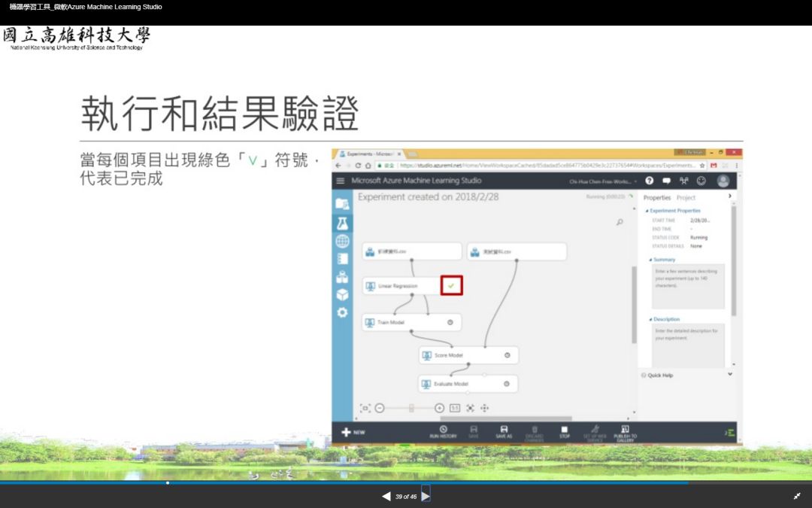Click the canvas vertical scrollbar
The height and width of the screenshot is (508, 812).
coord(634,305)
